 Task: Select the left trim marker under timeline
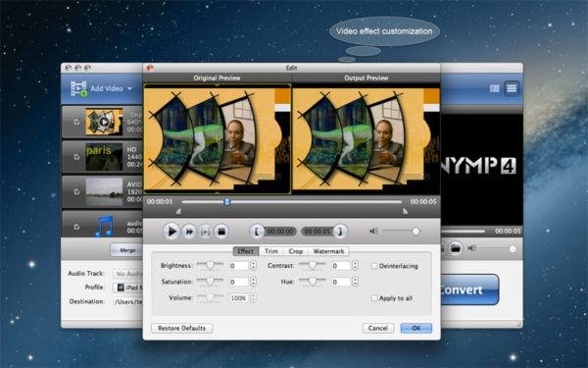178,211
